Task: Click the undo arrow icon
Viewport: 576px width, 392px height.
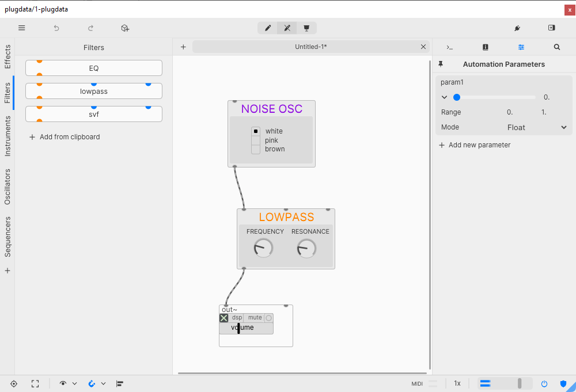Action: click(56, 28)
